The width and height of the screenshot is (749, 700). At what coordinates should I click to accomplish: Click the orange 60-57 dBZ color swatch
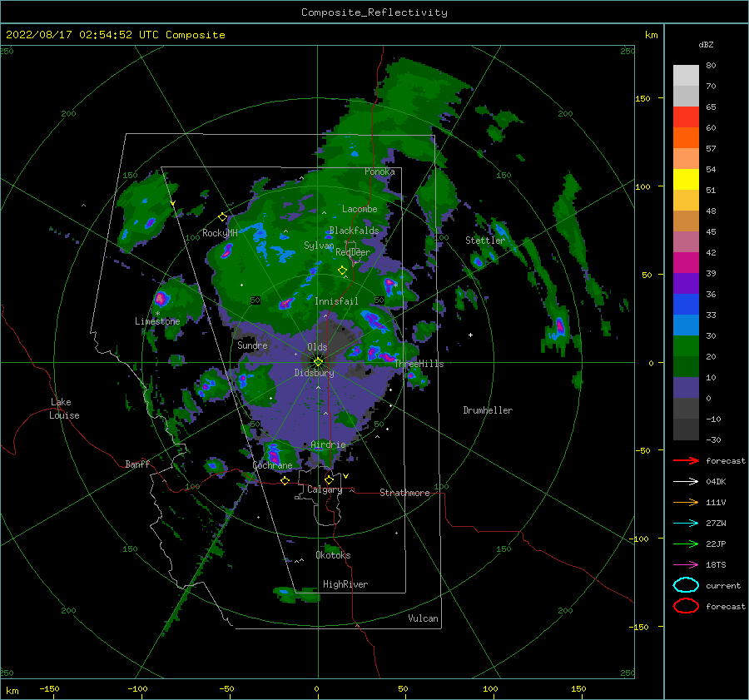click(x=686, y=138)
